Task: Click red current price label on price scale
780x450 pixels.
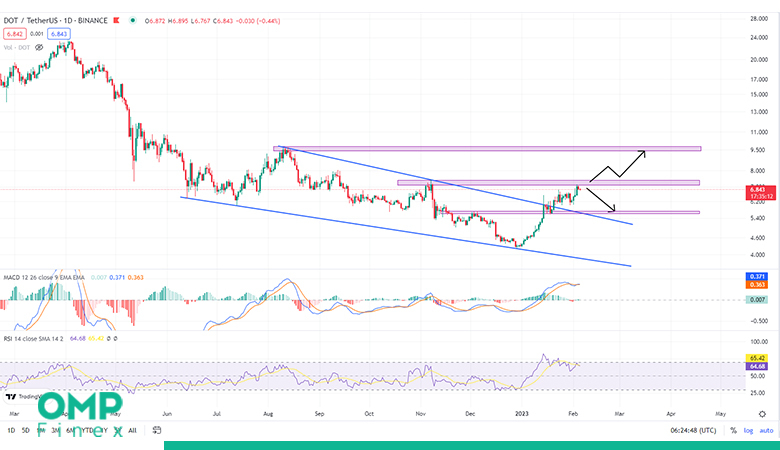Action: click(x=761, y=193)
